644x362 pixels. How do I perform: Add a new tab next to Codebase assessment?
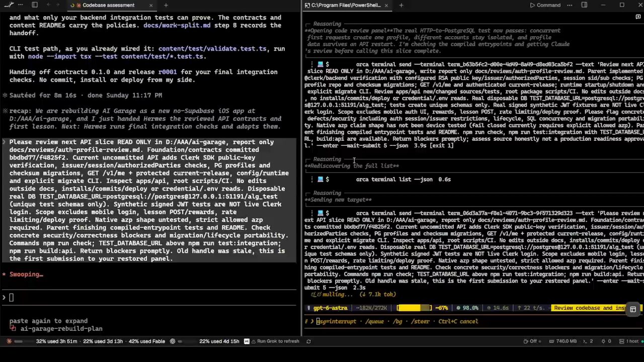166,5
